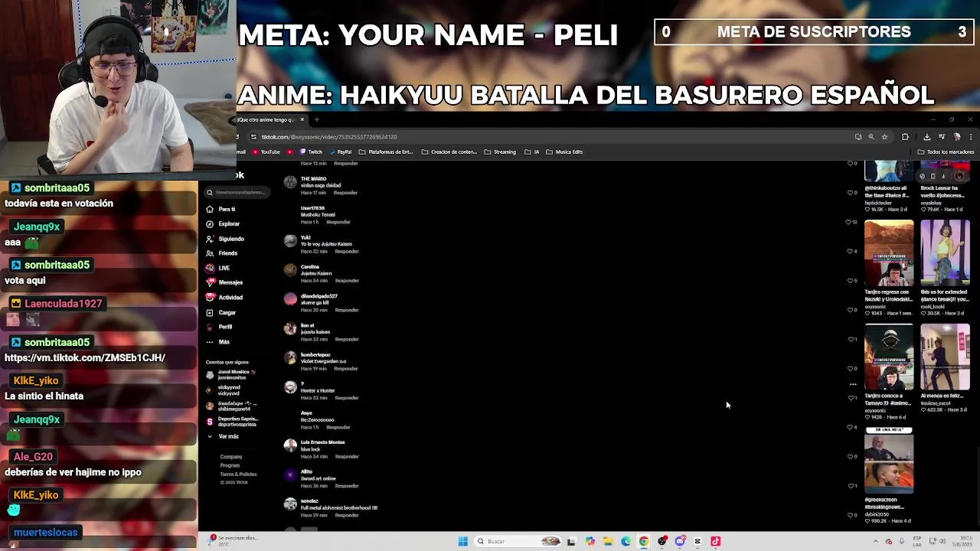
Task: Open browser extensions puzzle icon
Action: coord(905,137)
